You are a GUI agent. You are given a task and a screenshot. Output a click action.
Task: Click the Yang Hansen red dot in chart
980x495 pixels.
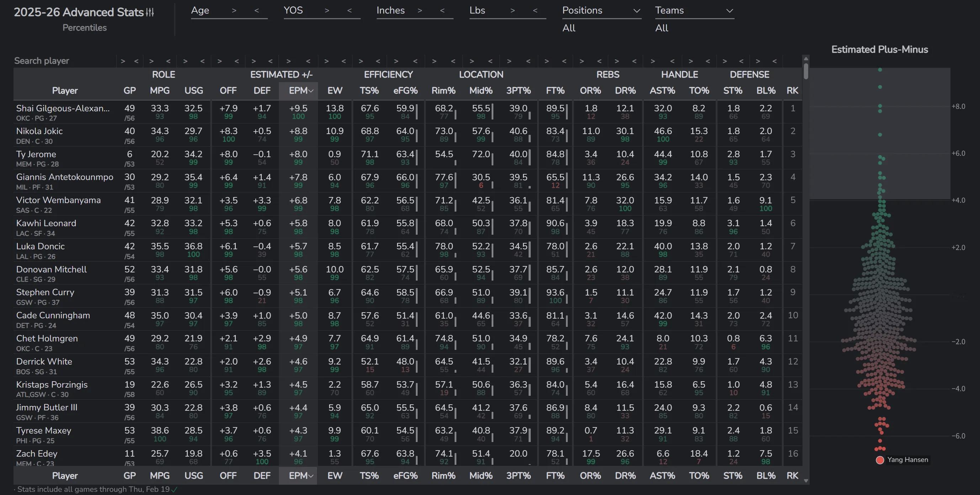[880, 460]
